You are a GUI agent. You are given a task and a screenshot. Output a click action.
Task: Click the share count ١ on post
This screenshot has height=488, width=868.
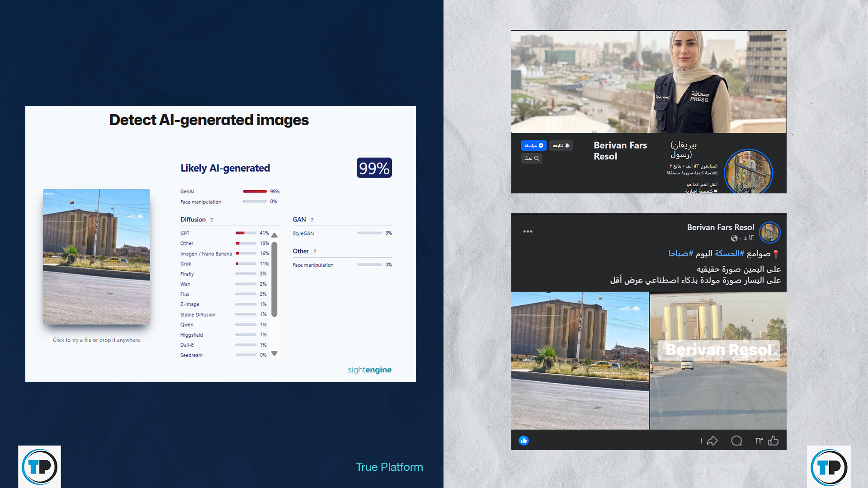[701, 441]
